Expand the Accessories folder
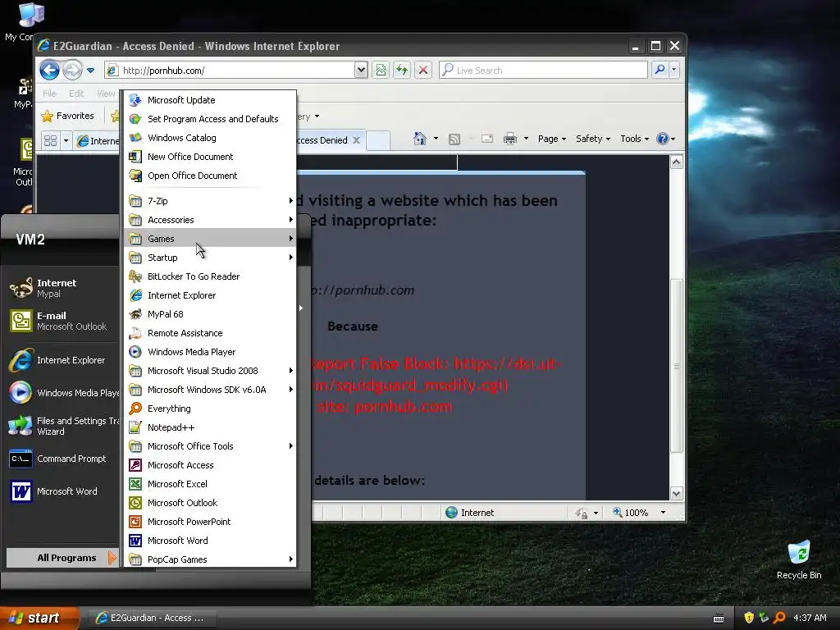840x630 pixels. pos(210,220)
